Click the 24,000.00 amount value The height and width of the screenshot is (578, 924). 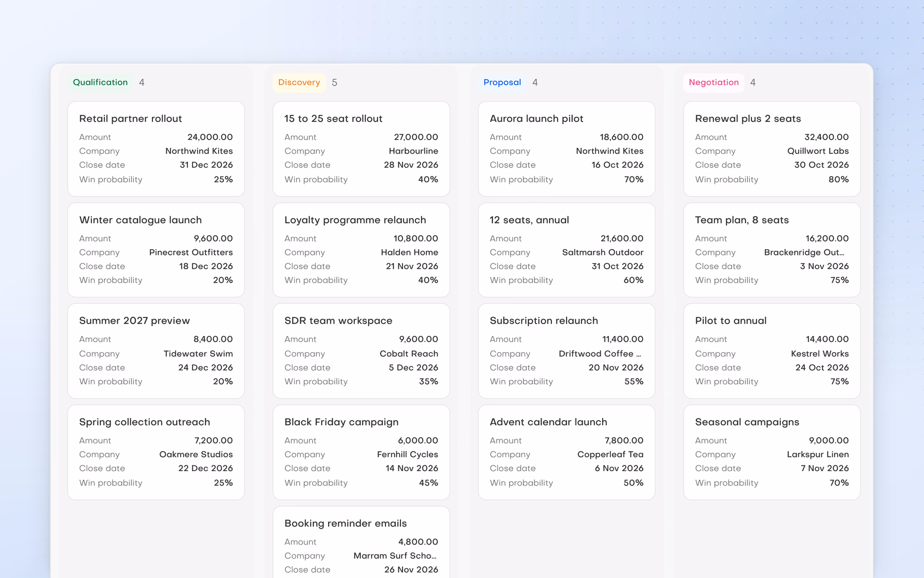click(210, 137)
